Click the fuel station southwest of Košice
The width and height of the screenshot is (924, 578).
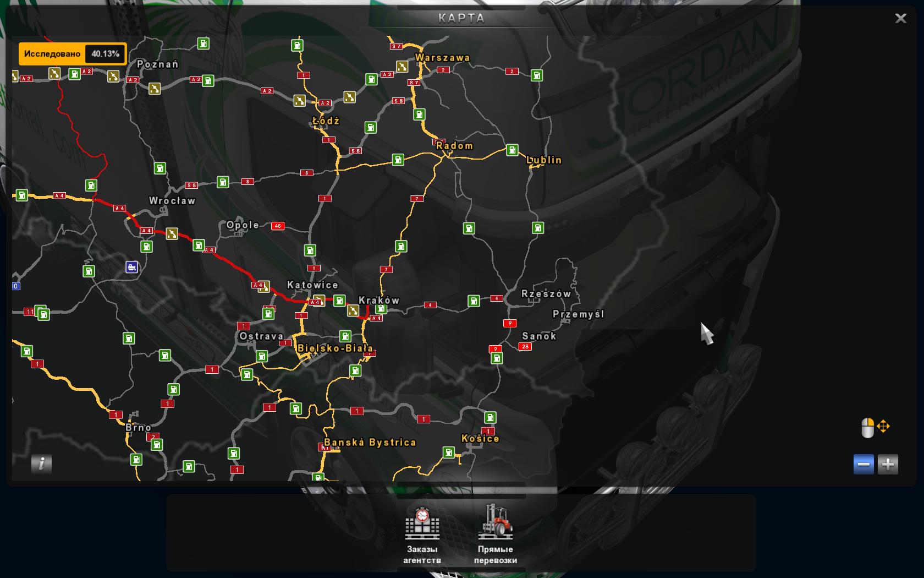pos(449,453)
